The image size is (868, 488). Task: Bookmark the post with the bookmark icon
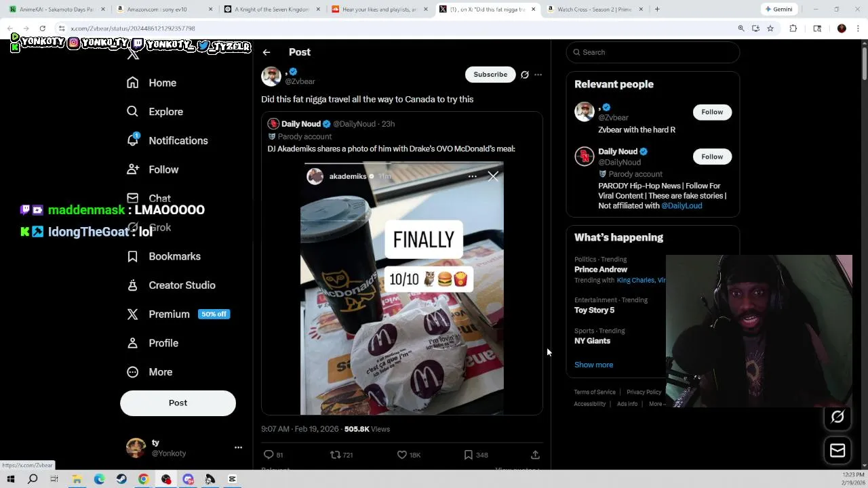468,455
